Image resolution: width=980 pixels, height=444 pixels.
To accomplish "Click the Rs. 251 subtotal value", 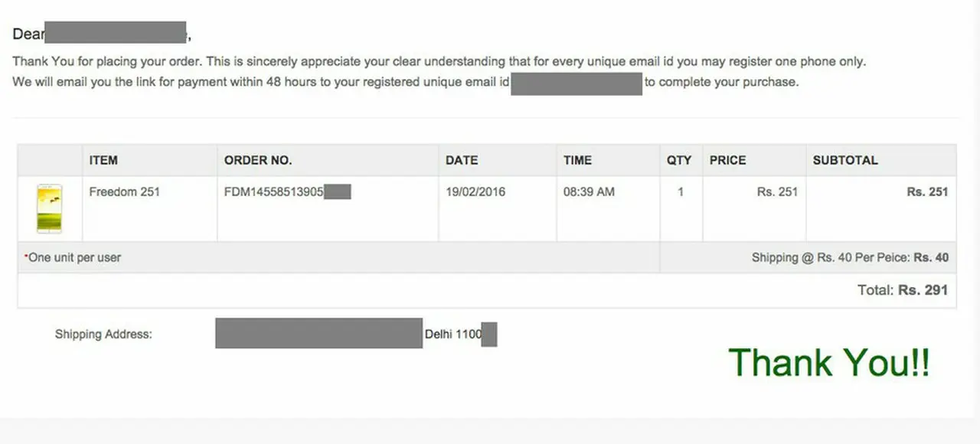I will [x=927, y=192].
